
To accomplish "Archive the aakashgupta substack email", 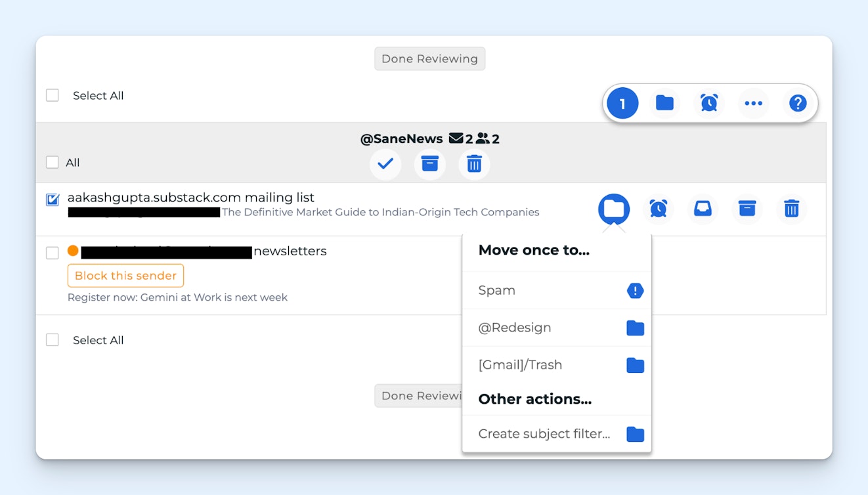I will tap(747, 209).
